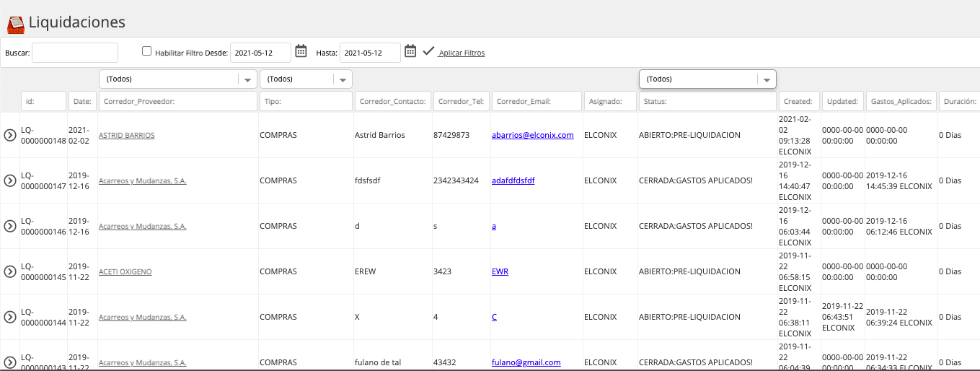The height and width of the screenshot is (371, 980).
Task: Click the Liquidaciones page title
Action: tap(77, 22)
